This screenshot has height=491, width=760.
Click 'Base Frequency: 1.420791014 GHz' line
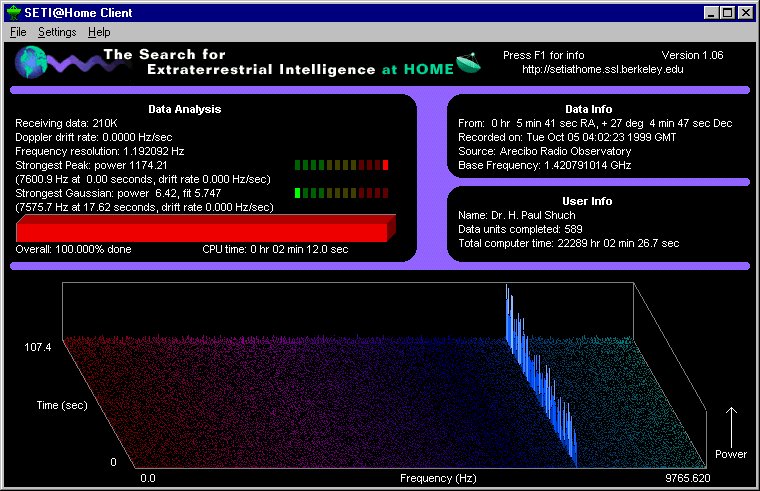tap(544, 165)
